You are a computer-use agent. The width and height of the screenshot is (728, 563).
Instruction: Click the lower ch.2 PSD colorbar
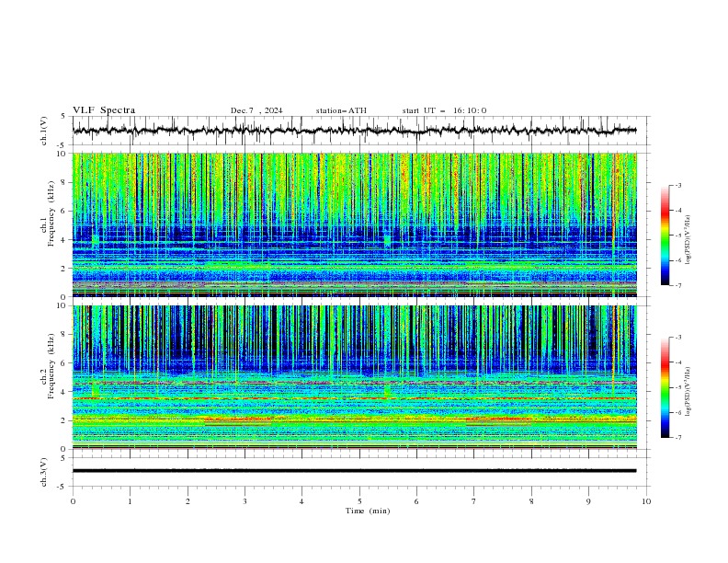(x=665, y=387)
